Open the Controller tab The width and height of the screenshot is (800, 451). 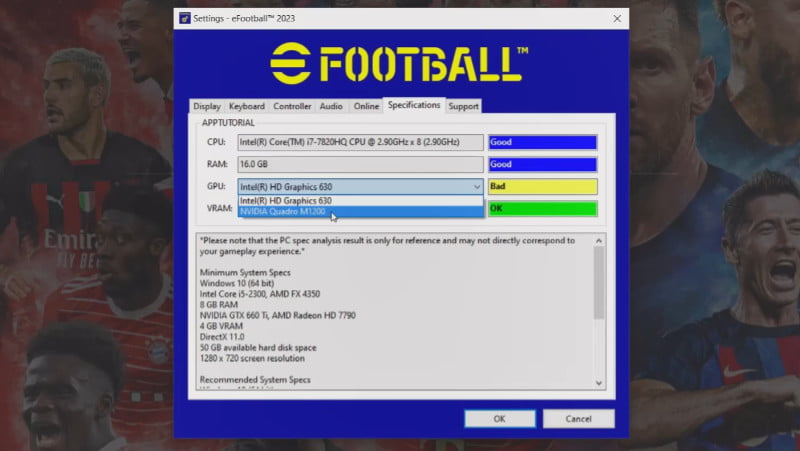pyautogui.click(x=292, y=106)
